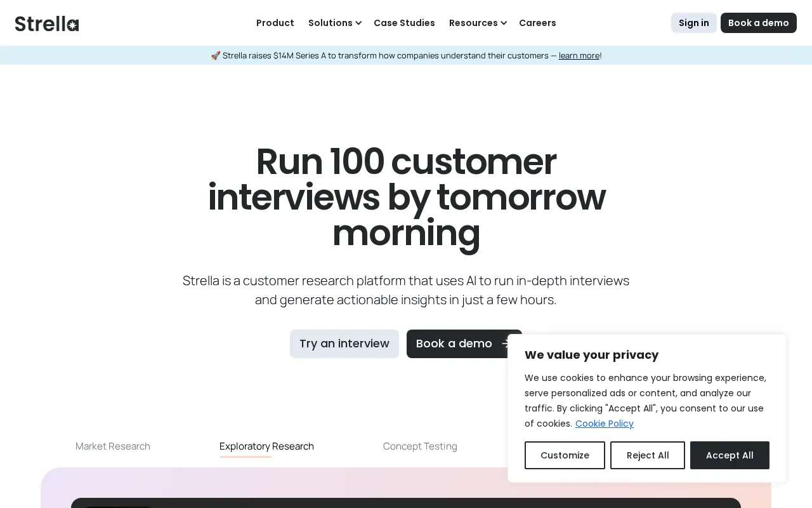Open the Case Studies page
The width and height of the screenshot is (812, 508).
tap(404, 23)
